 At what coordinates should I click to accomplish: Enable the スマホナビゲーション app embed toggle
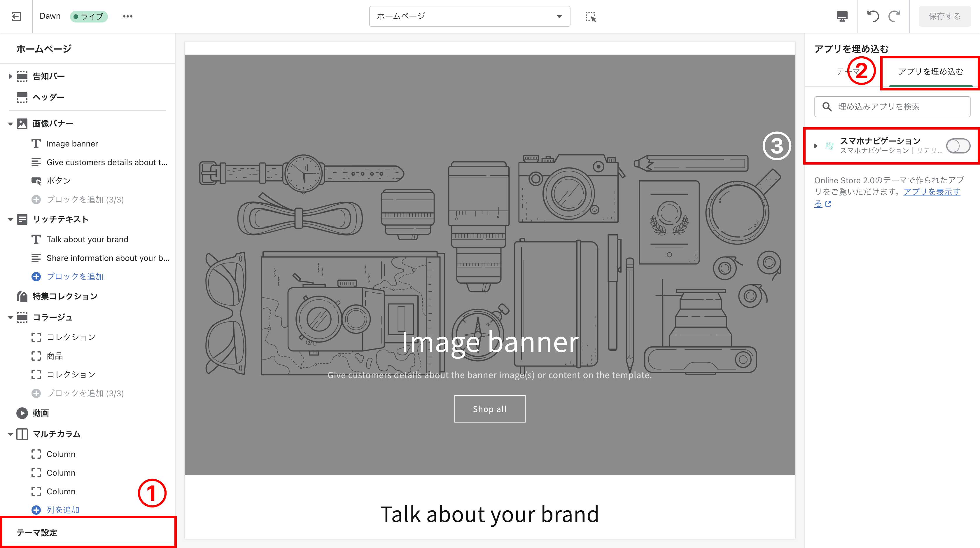[x=958, y=146]
